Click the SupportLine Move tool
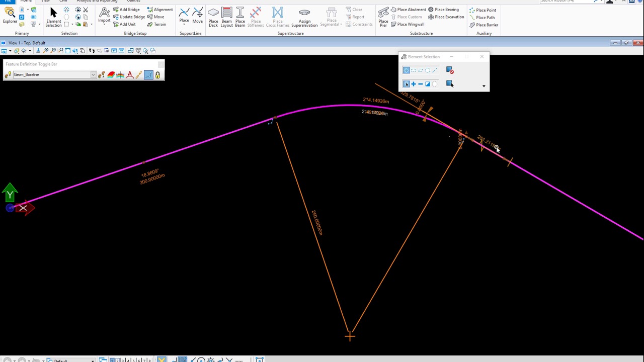644x362 pixels. pos(197,16)
